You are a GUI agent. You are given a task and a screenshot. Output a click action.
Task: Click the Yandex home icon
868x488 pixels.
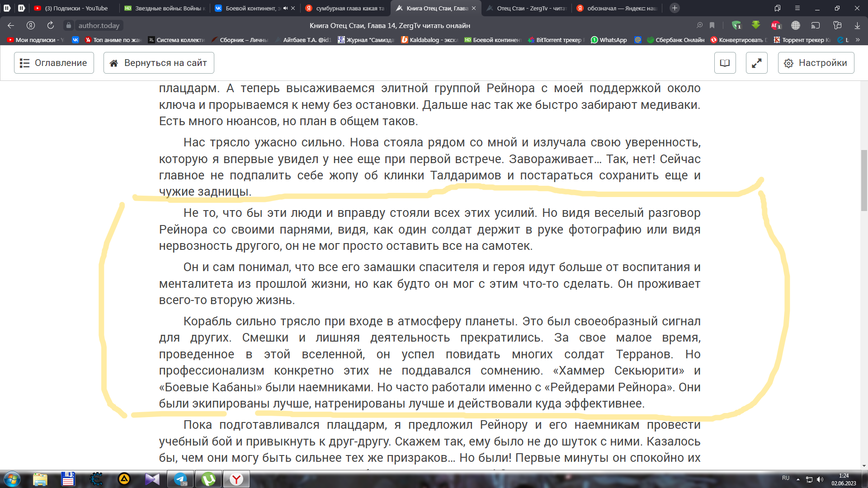tap(31, 25)
